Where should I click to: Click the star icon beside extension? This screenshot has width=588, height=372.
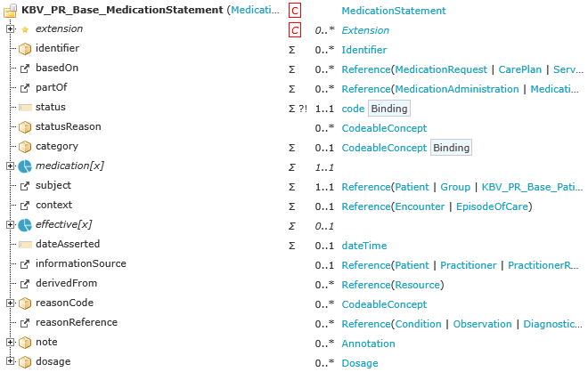(x=25, y=30)
